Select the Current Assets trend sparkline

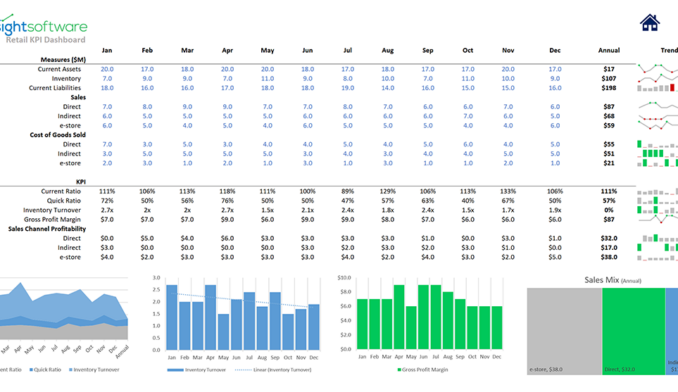pyautogui.click(x=657, y=69)
